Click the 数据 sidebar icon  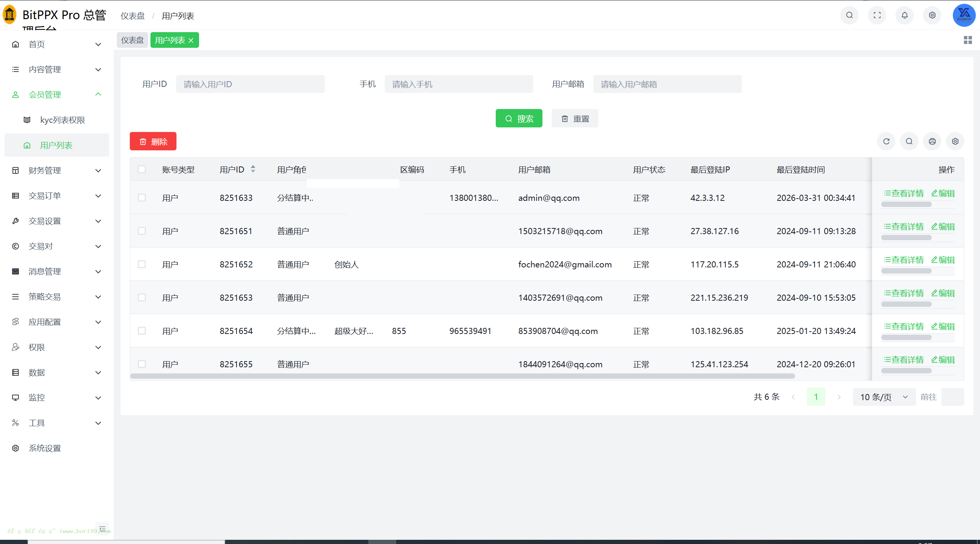(15, 372)
